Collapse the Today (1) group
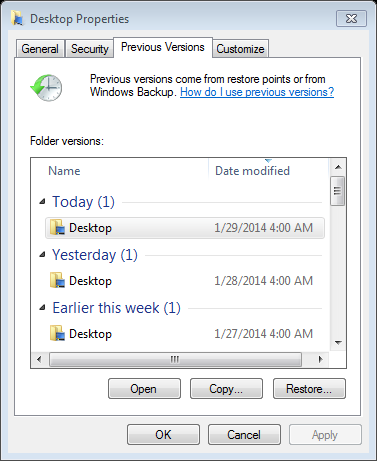 (42, 201)
